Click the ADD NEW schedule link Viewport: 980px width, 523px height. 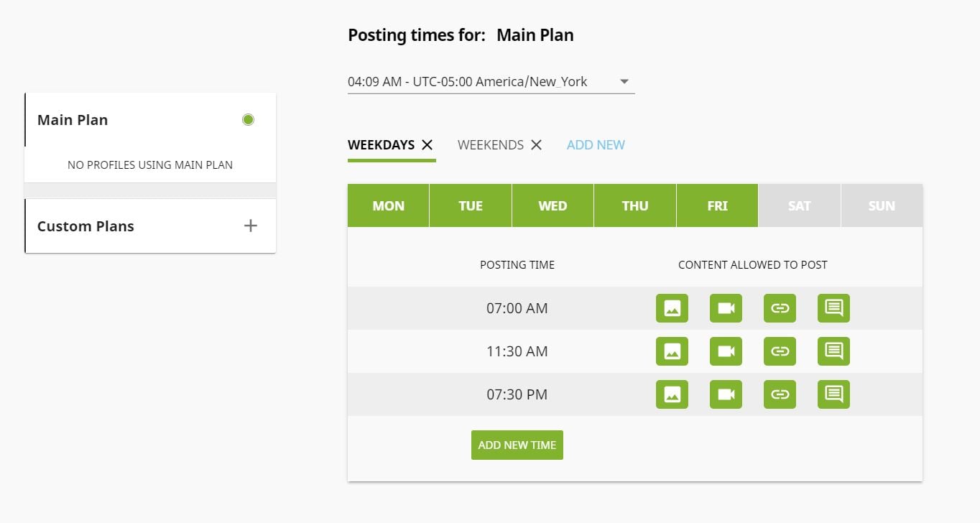(x=596, y=144)
